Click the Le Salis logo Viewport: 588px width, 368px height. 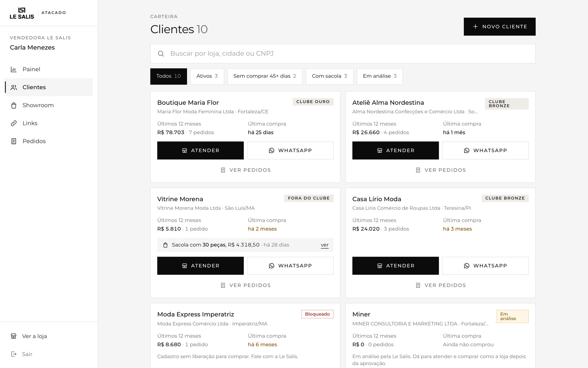(x=22, y=13)
